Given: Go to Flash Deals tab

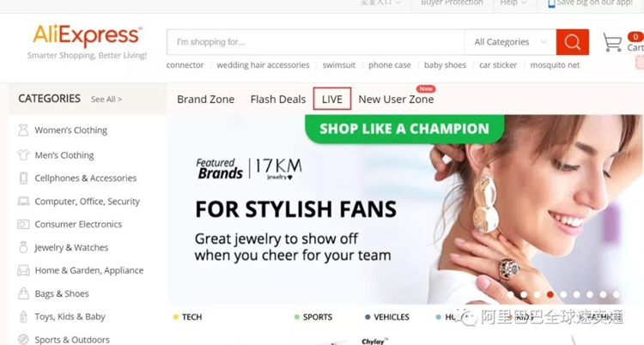Looking at the screenshot, I should coord(278,99).
